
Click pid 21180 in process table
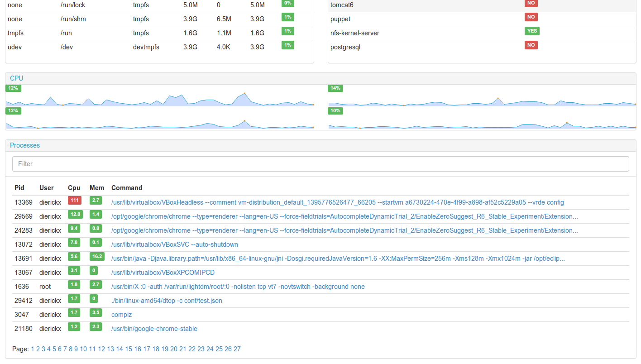24,329
